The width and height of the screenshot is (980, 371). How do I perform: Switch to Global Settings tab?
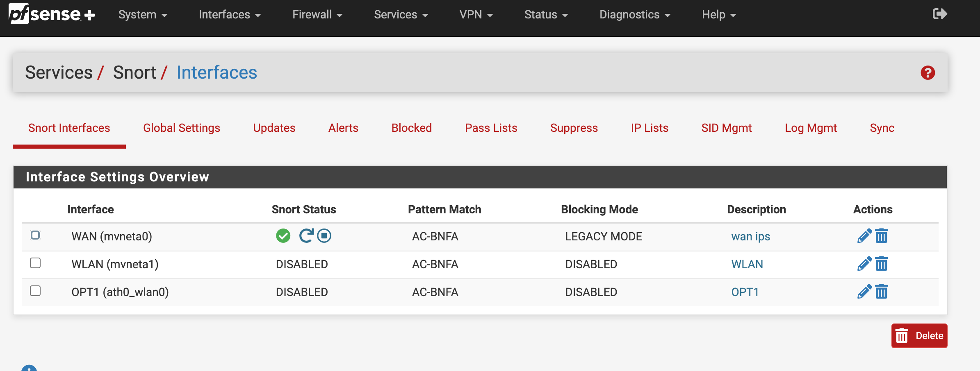[182, 128]
